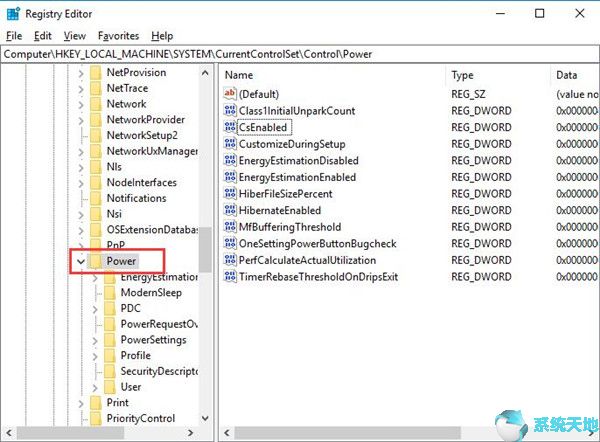The width and height of the screenshot is (600, 442).
Task: Click the DWORD icon beside Class1InitialUnparkCount
Action: pyautogui.click(x=230, y=111)
